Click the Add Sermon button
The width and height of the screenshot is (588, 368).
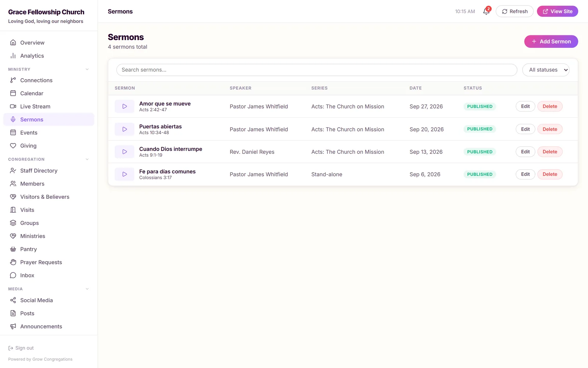pyautogui.click(x=551, y=42)
